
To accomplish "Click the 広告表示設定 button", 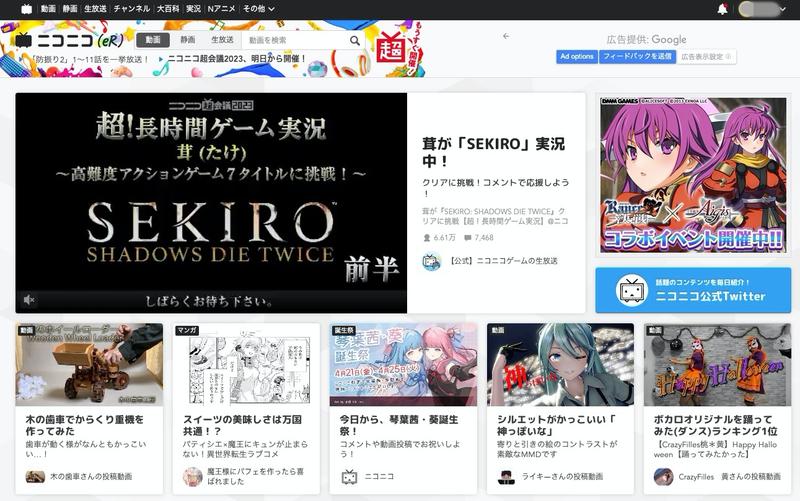I will coord(707,57).
